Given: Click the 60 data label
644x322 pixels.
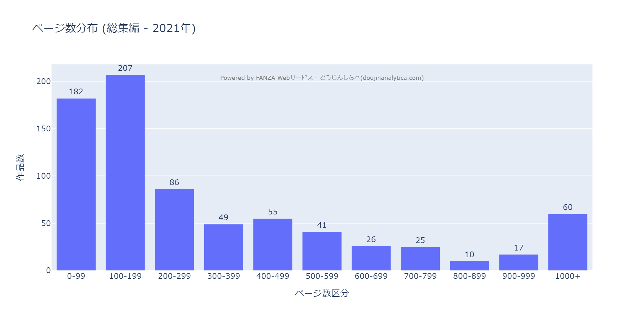Looking at the screenshot, I should pyautogui.click(x=568, y=207).
